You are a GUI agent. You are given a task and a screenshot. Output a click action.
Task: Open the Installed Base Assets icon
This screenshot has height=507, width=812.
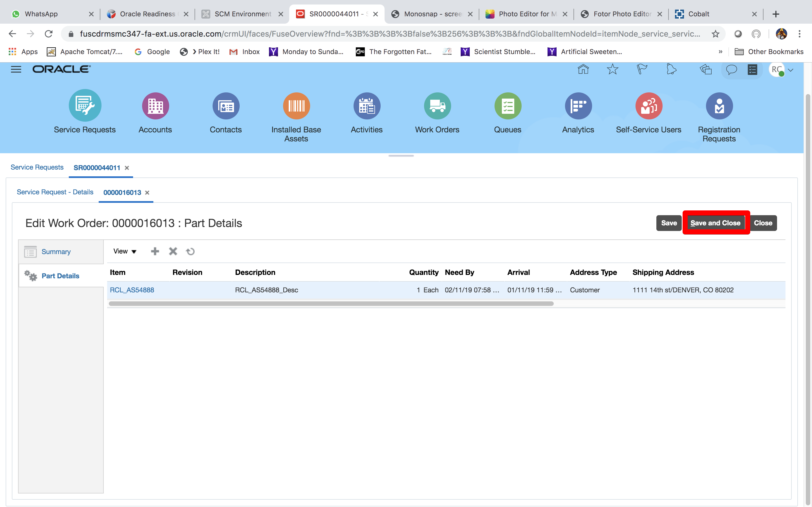[x=296, y=106]
